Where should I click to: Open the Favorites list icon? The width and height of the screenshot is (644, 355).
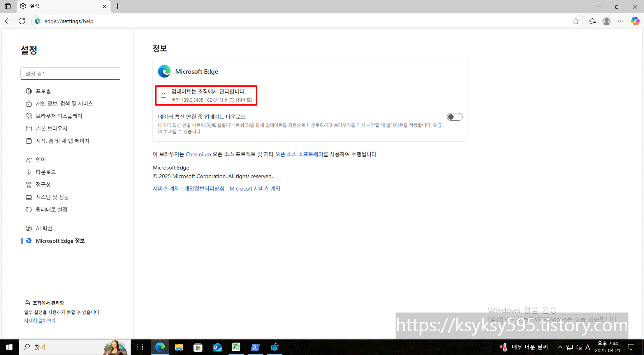pyautogui.click(x=593, y=21)
